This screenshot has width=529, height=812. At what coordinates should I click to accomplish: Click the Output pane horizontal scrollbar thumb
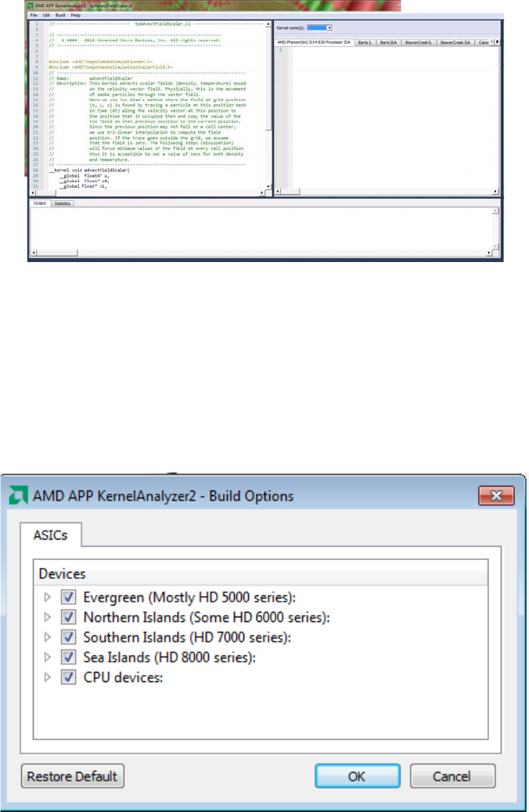[x=57, y=253]
